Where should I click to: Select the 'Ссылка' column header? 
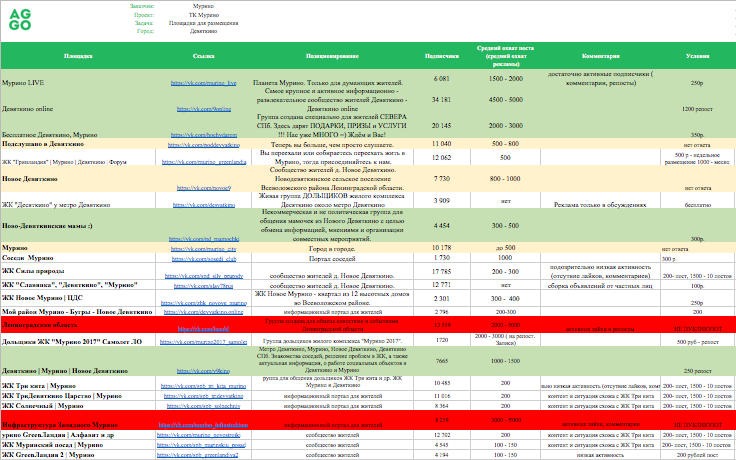pos(204,56)
